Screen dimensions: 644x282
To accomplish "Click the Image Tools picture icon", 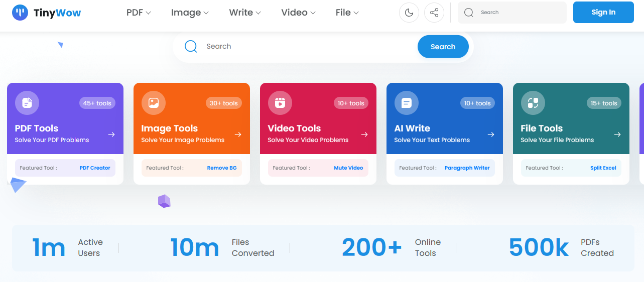I will coord(154,103).
